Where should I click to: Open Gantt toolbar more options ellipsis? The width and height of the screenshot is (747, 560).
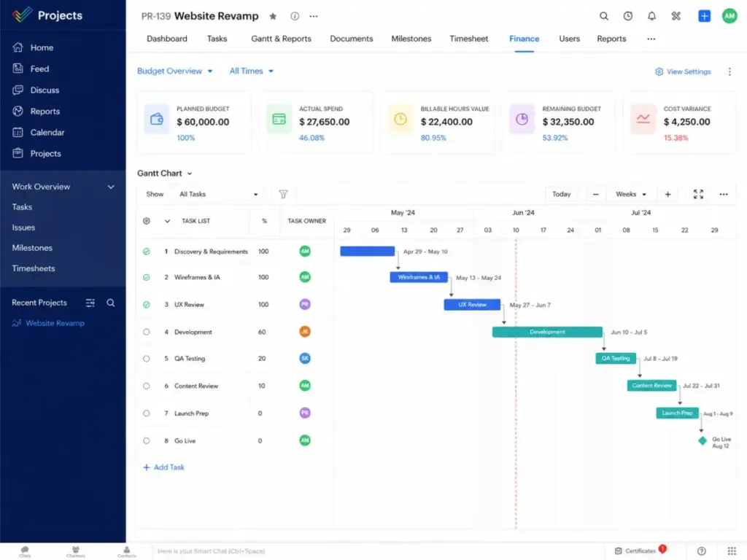[724, 194]
